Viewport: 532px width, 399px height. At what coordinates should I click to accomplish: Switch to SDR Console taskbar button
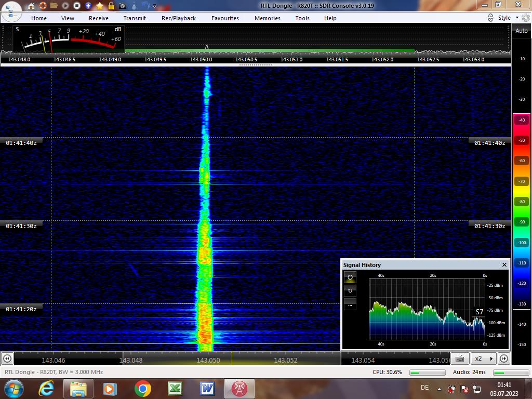239,389
